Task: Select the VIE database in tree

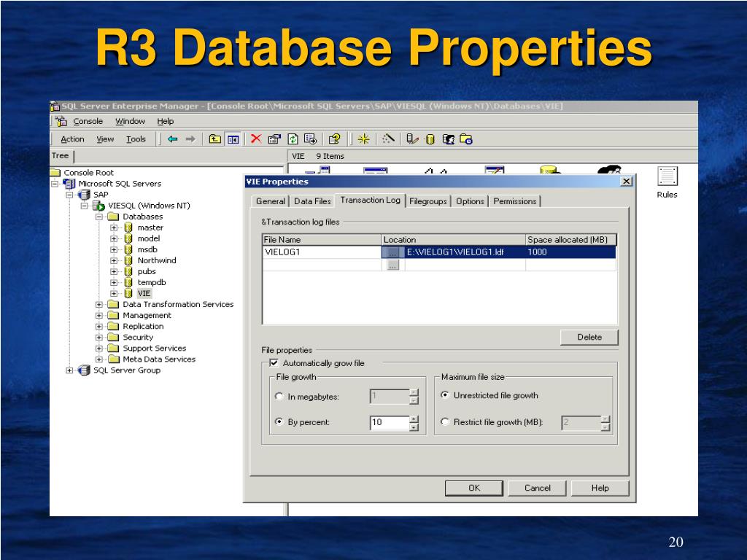Action: (x=144, y=293)
